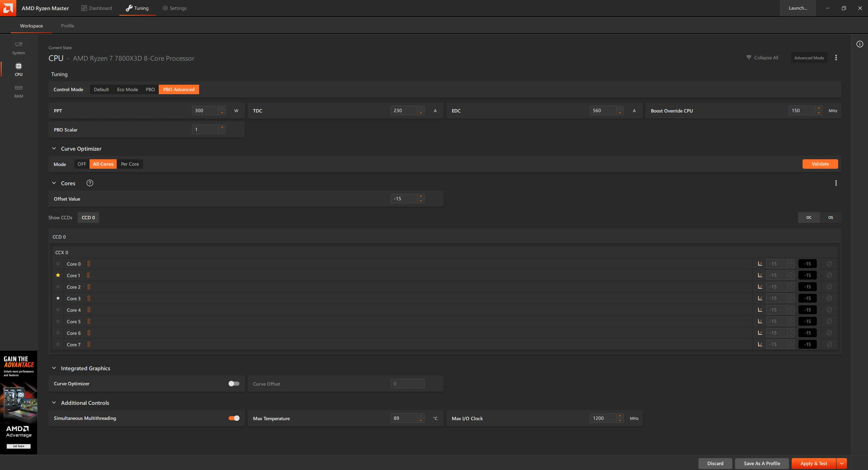868x470 pixels.
Task: Click the CCD 0 filter button
Action: click(88, 218)
